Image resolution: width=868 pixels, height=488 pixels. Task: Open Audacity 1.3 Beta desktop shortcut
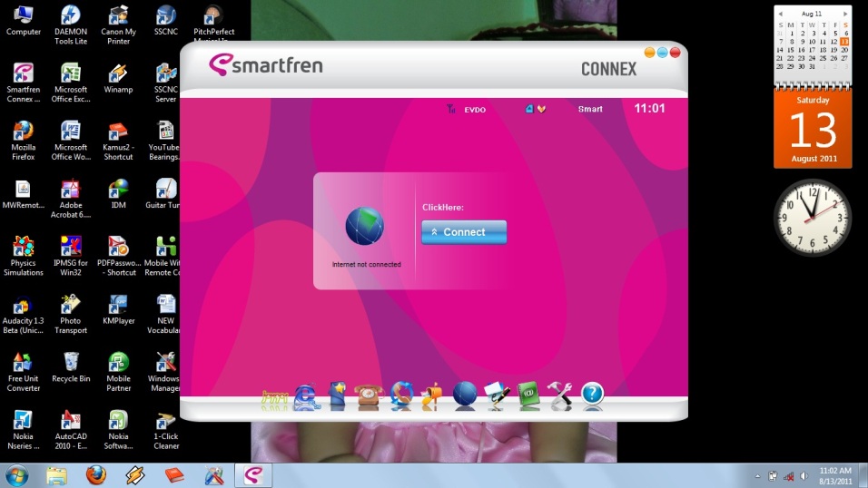point(24,314)
